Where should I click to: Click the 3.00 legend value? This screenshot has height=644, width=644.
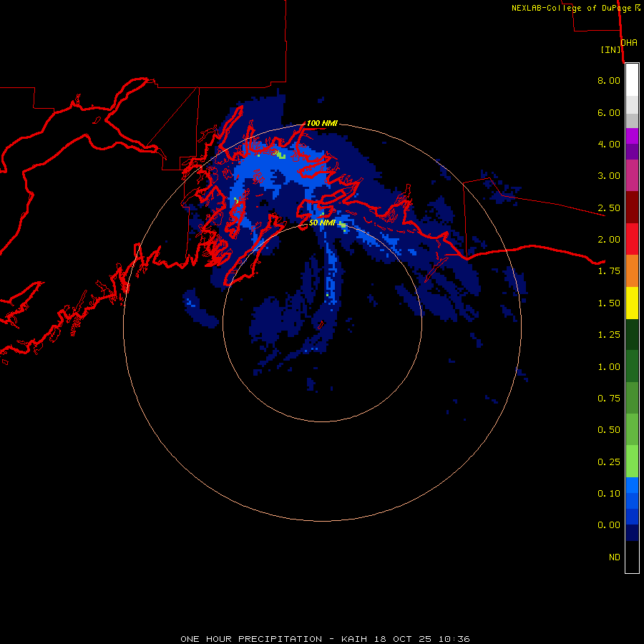[x=609, y=176]
